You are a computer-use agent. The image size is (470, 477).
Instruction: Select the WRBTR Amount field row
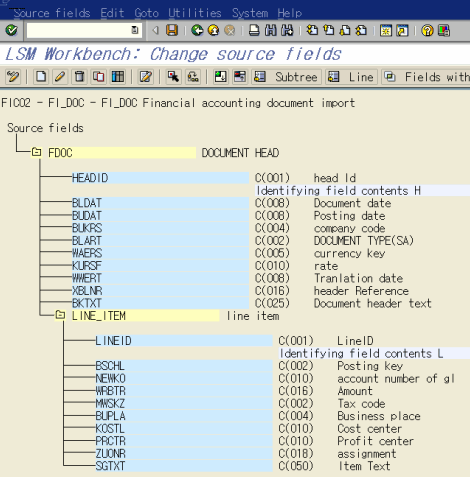(x=184, y=391)
